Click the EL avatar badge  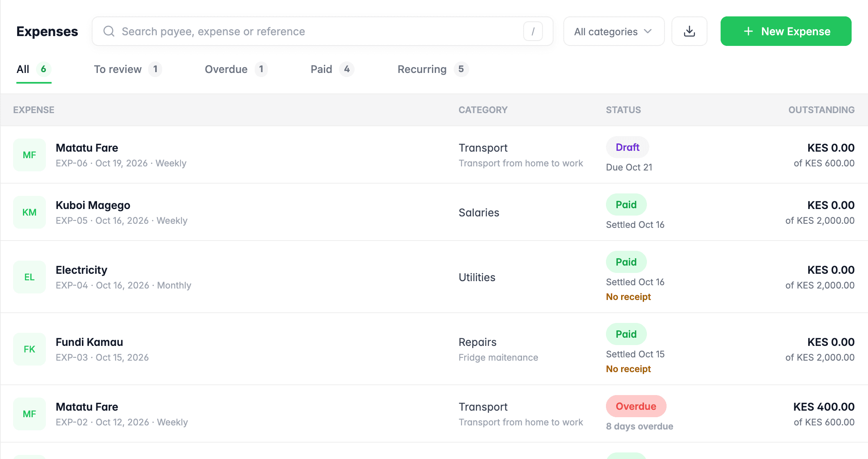29,277
